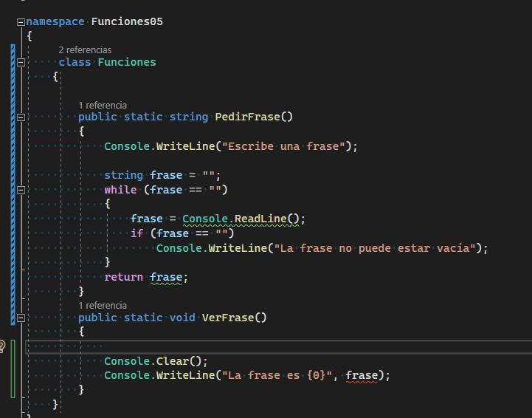Collapse the while loop block
The width and height of the screenshot is (532, 418).
pyautogui.click(x=21, y=190)
